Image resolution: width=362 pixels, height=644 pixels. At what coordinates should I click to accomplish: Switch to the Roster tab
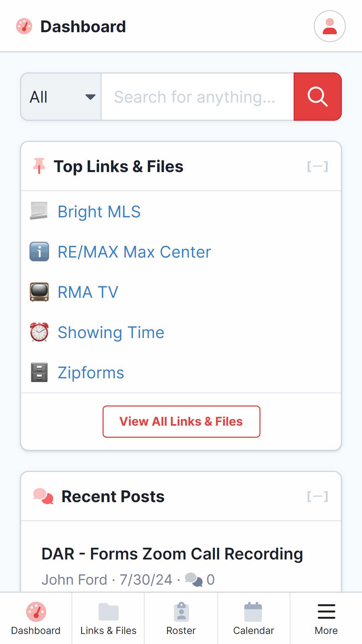[181, 618]
